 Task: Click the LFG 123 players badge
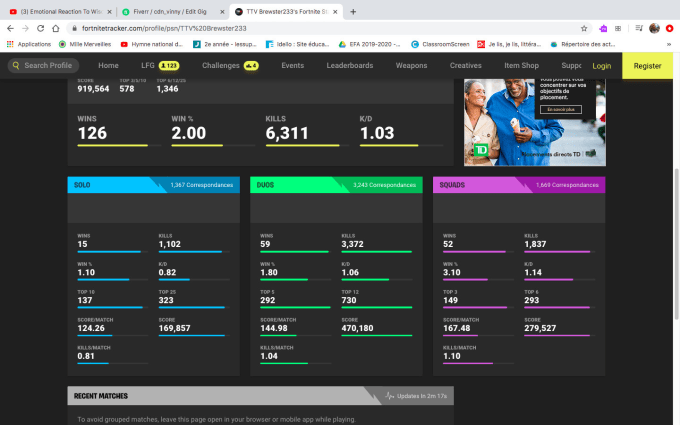point(169,65)
